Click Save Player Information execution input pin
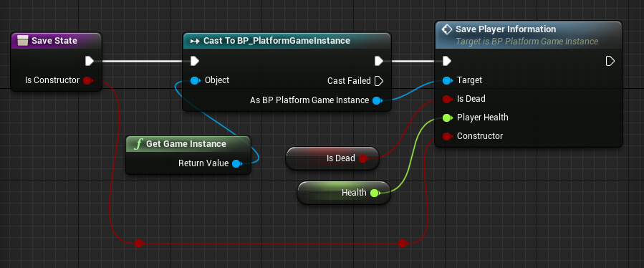Viewport: 644px width, 268px height. [447, 61]
